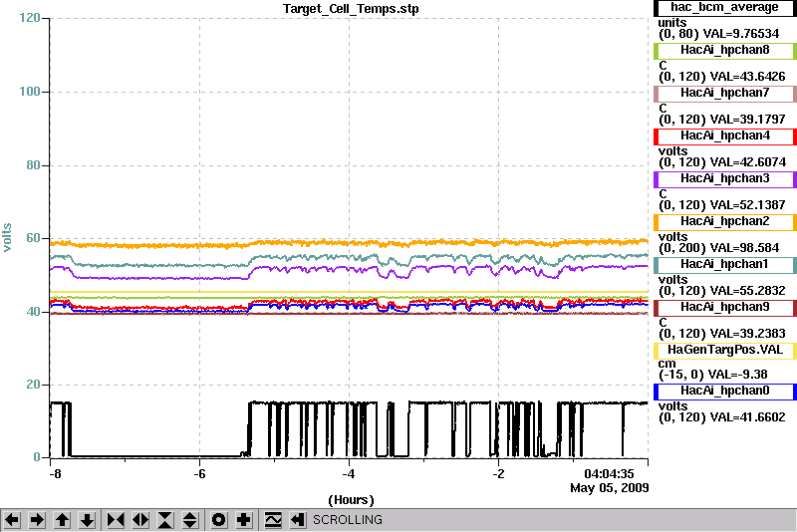
Task: Select the HacAi_hpchan4 red legend entry
Action: pos(725,136)
